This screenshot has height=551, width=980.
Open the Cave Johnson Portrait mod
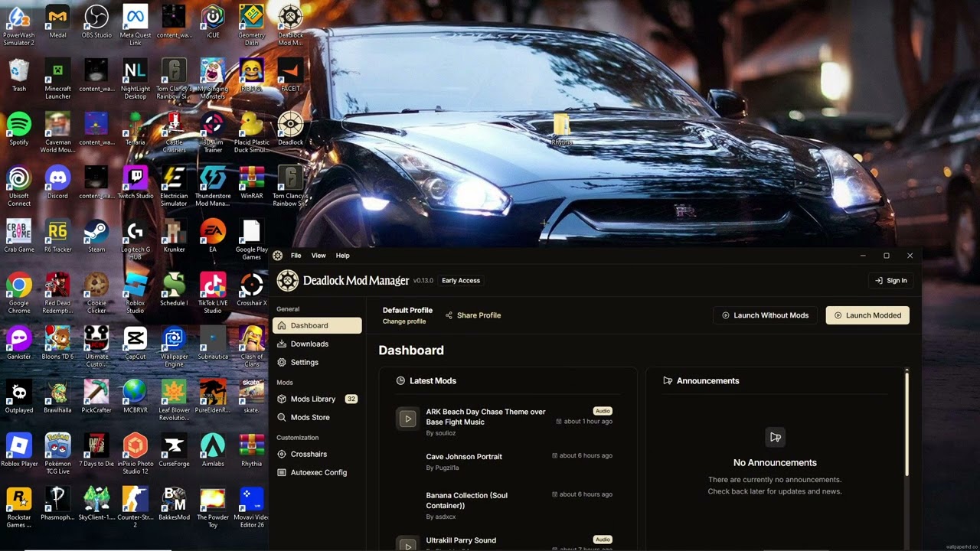(x=464, y=457)
